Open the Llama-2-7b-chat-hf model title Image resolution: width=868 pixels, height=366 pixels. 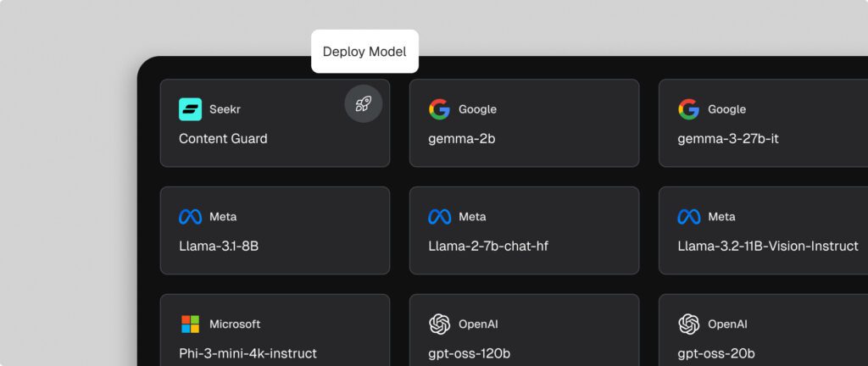[x=488, y=247]
